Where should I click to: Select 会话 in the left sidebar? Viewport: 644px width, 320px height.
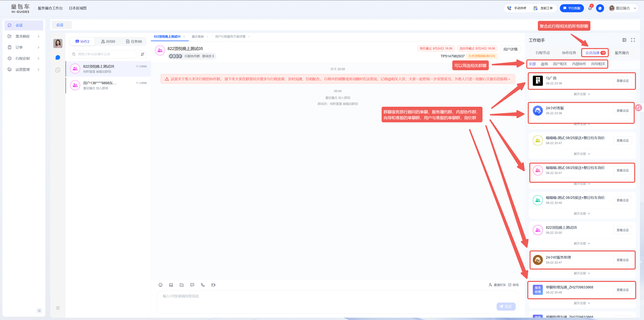pyautogui.click(x=24, y=25)
